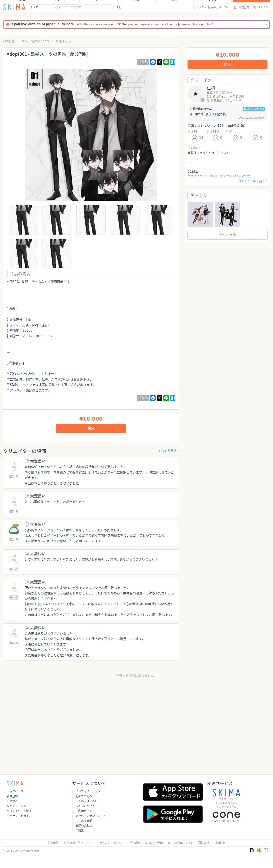Image resolution: width=273 pixels, height=868 pixels.
Task: Share on LINE using upper share icon
Action: (x=166, y=62)
